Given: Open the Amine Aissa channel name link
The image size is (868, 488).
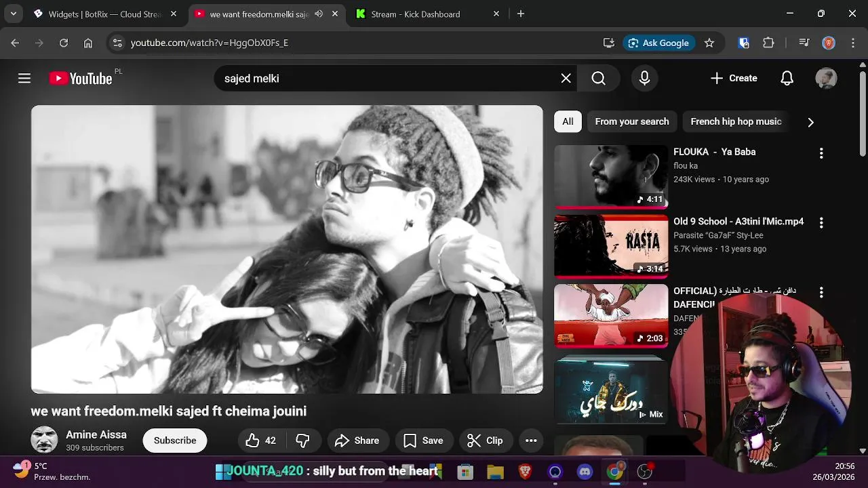Looking at the screenshot, I should 96,434.
